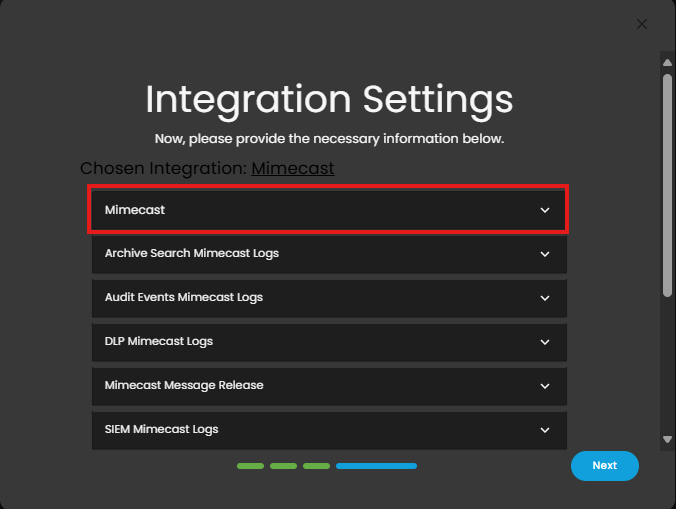Expand the Mimecast section chevron
The image size is (676, 509).
[x=545, y=210]
